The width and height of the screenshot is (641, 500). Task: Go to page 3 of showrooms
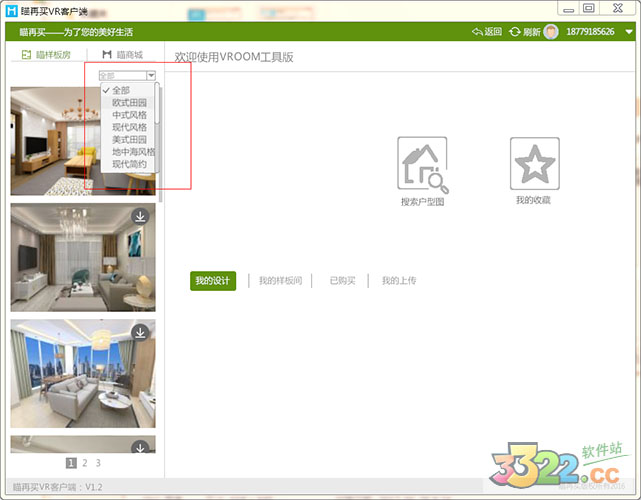[x=98, y=463]
